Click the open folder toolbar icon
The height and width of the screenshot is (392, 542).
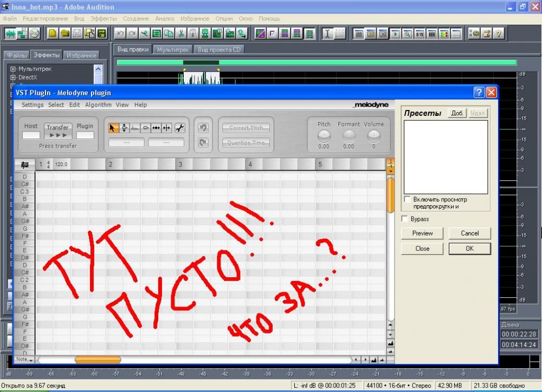point(64,34)
